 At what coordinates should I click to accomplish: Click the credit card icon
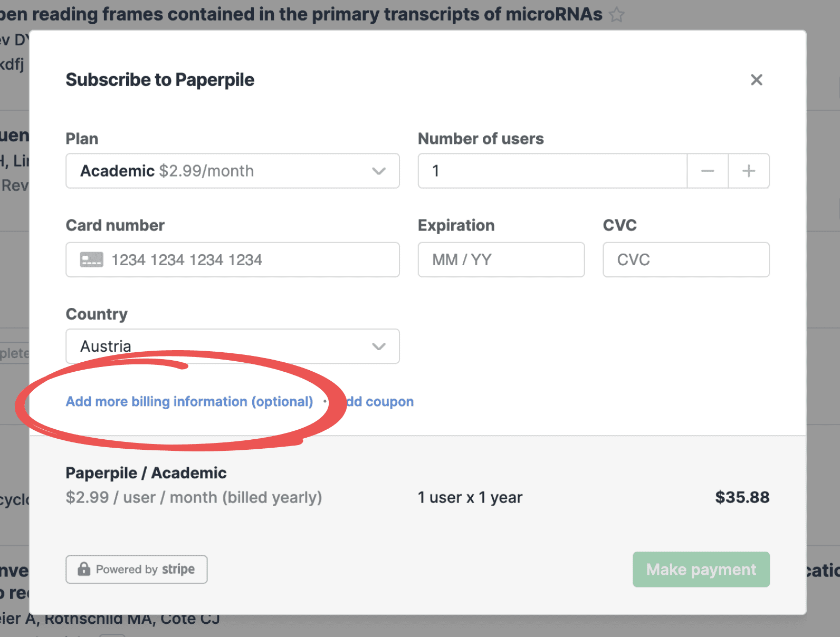pyautogui.click(x=91, y=259)
